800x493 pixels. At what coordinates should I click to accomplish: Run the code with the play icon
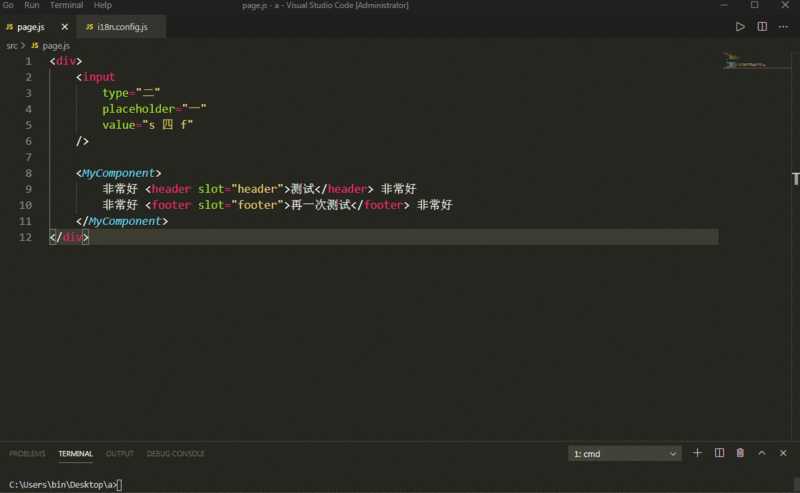[740, 27]
